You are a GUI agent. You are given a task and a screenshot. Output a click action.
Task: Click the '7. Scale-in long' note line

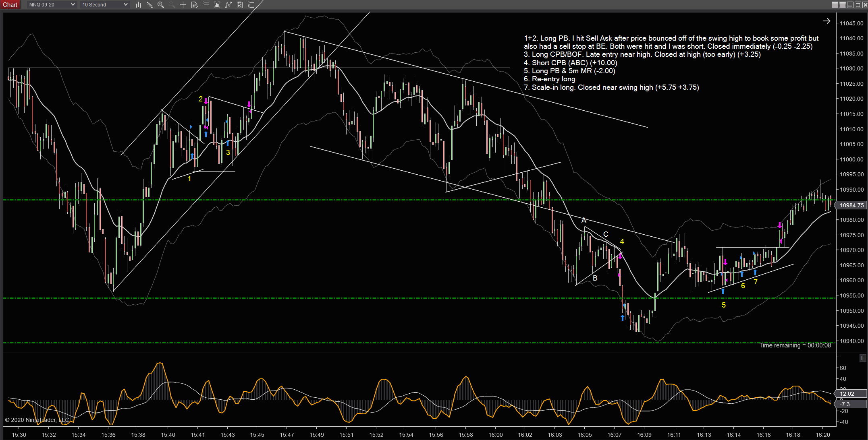click(611, 87)
